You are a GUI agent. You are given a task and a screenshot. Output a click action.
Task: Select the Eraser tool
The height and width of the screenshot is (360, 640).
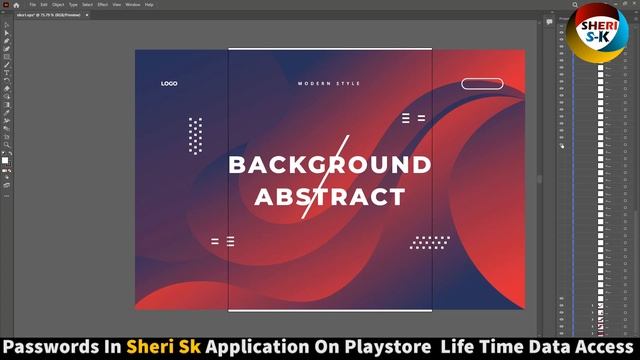point(6,89)
